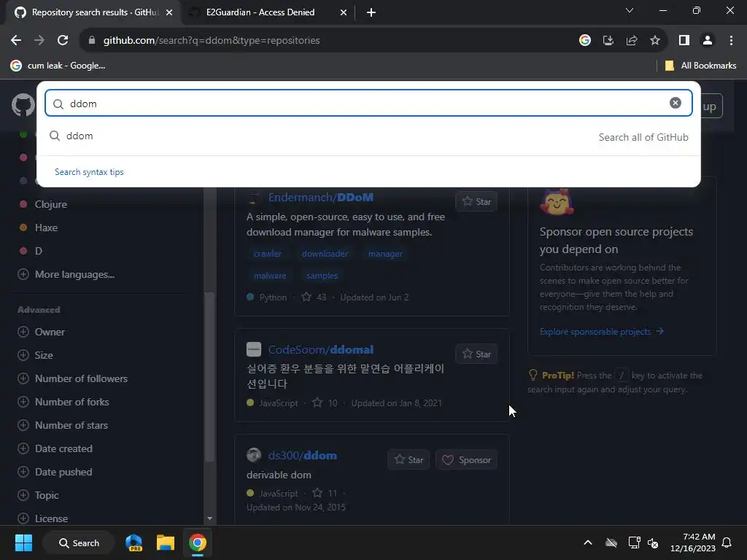Reload the current page
This screenshot has height=560, width=747.
click(x=63, y=41)
